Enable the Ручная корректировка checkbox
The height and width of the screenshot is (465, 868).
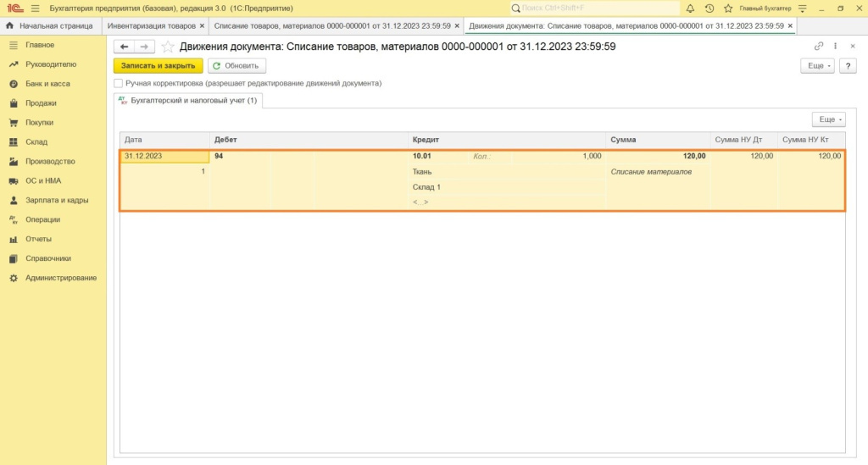click(119, 84)
